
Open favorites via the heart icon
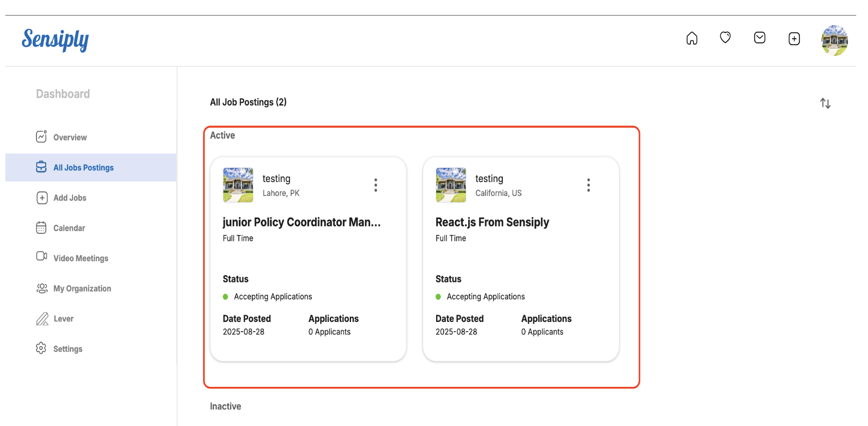coord(725,38)
